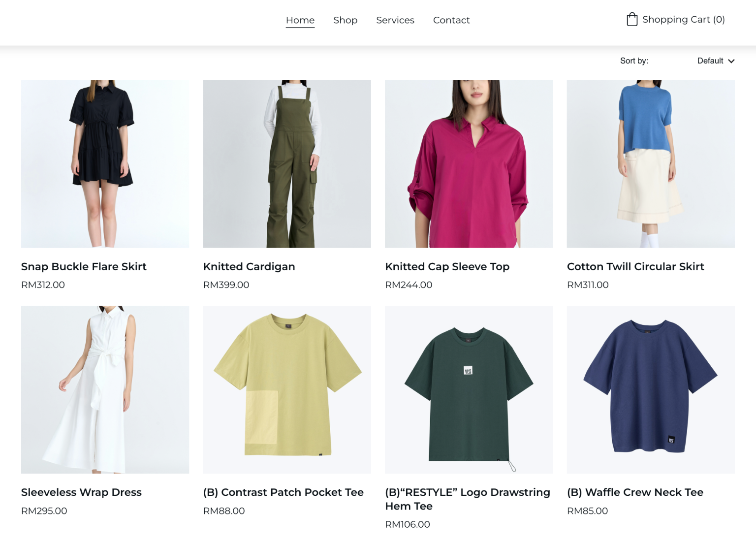The width and height of the screenshot is (756, 544).
Task: Select the Cotton Twill Circular Skirt title
Action: pyautogui.click(x=635, y=266)
